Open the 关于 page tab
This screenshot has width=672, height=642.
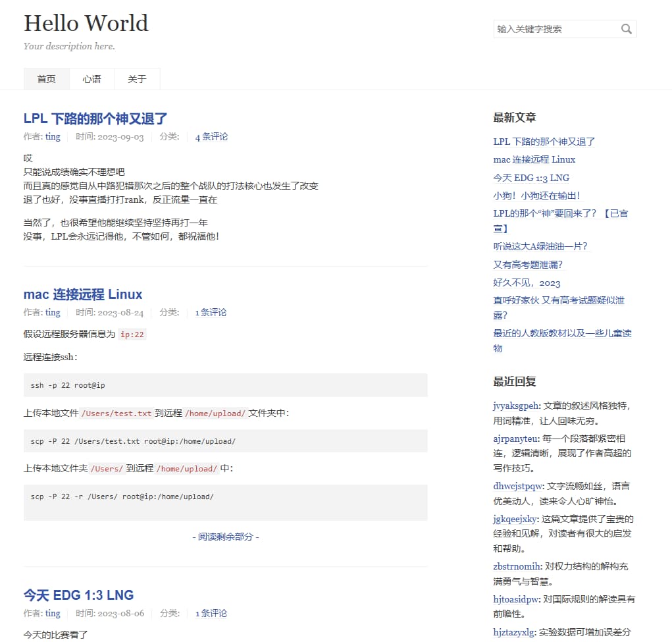point(137,78)
